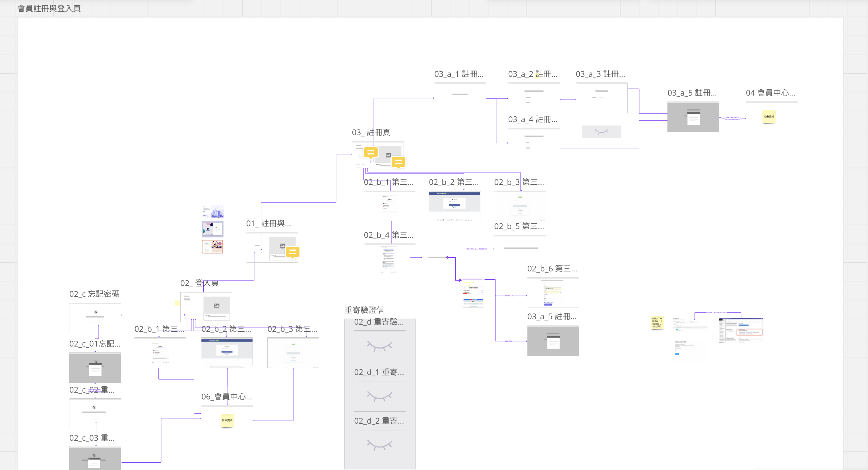Click the city illustration login reference thumbnail

click(x=213, y=212)
